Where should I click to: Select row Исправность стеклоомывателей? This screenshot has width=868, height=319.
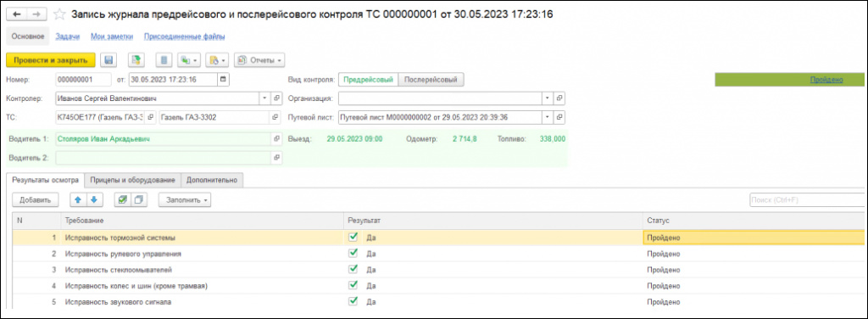pos(438,270)
